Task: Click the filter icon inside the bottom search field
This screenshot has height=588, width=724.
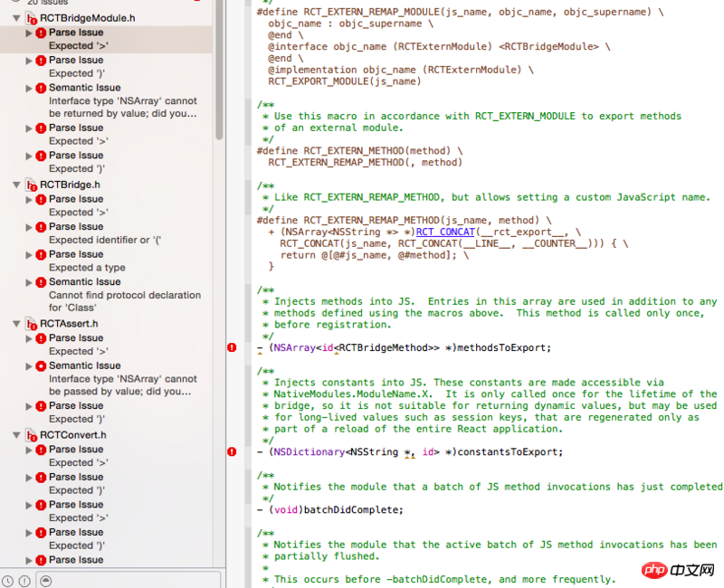Action: (x=46, y=580)
